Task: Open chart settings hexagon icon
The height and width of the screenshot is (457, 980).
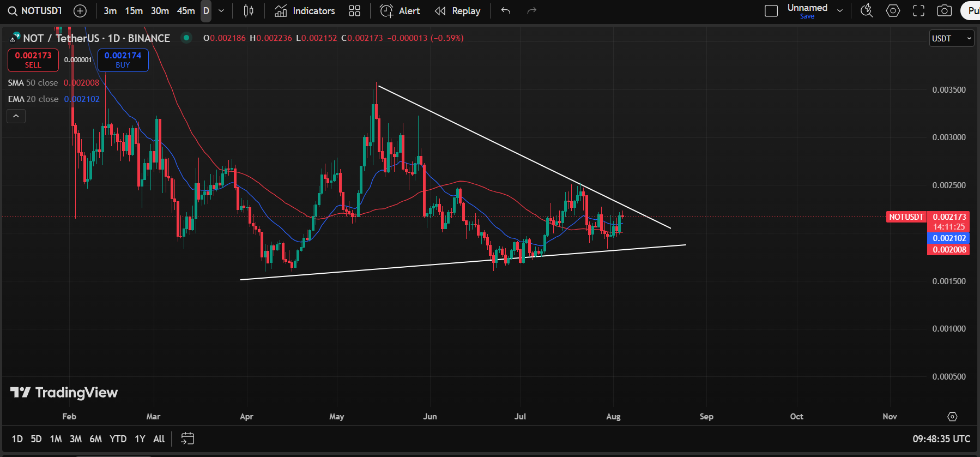Action: tap(893, 11)
